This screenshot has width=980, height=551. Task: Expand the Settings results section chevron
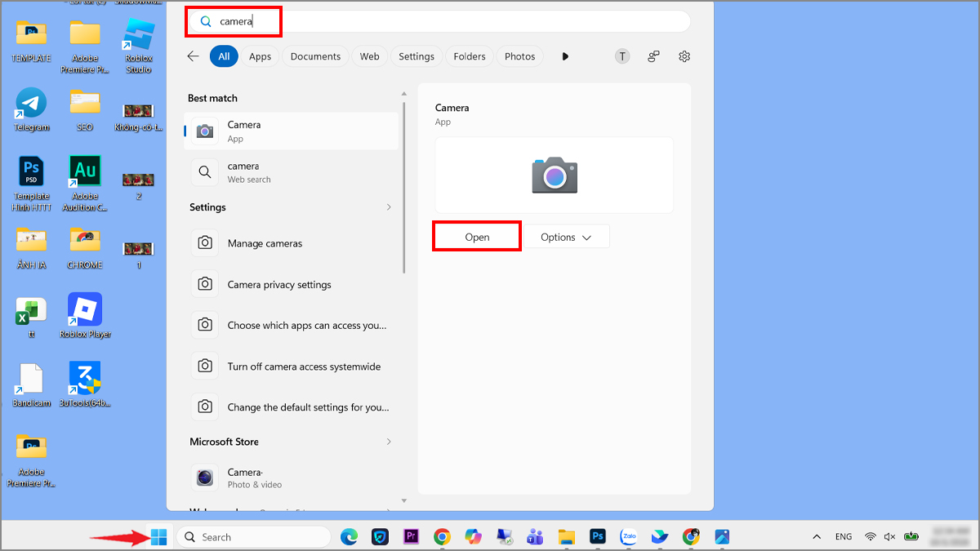[x=389, y=207]
